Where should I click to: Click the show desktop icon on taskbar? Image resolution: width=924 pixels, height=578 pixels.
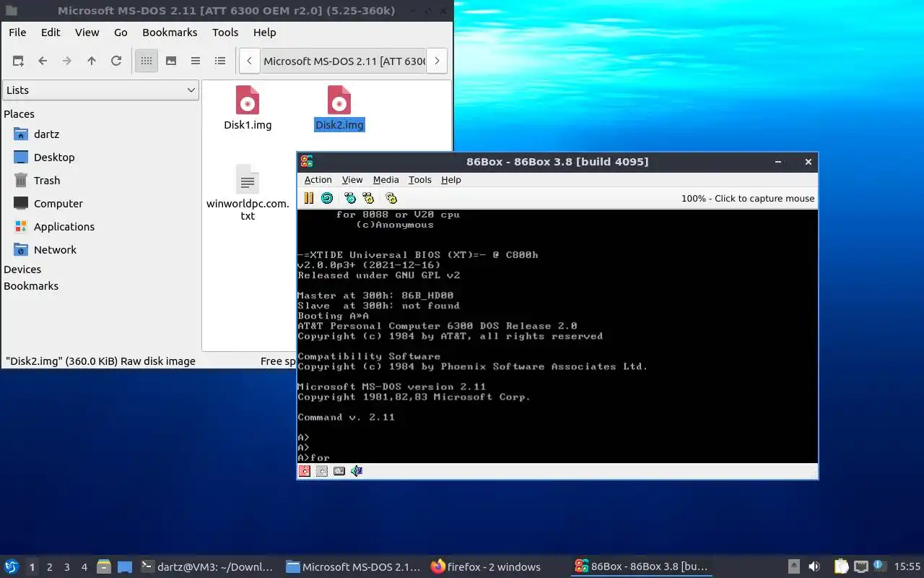[x=125, y=567]
